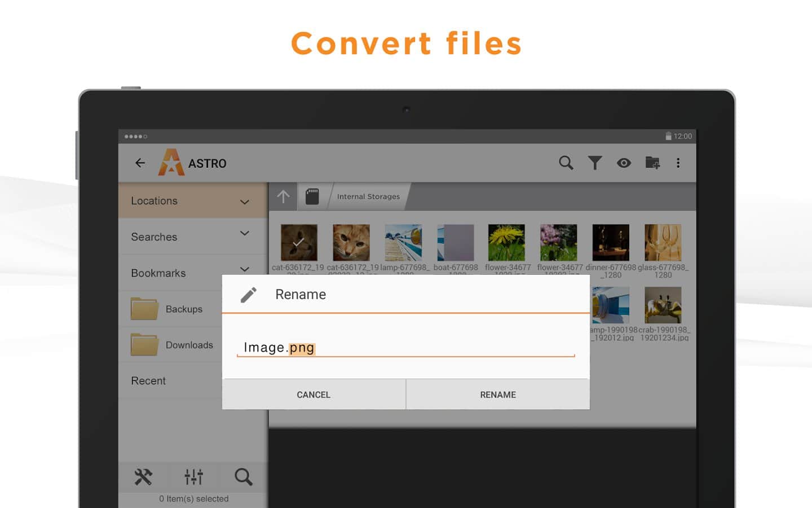This screenshot has width=812, height=508.
Task: Open the filter funnel icon
Action: (595, 163)
